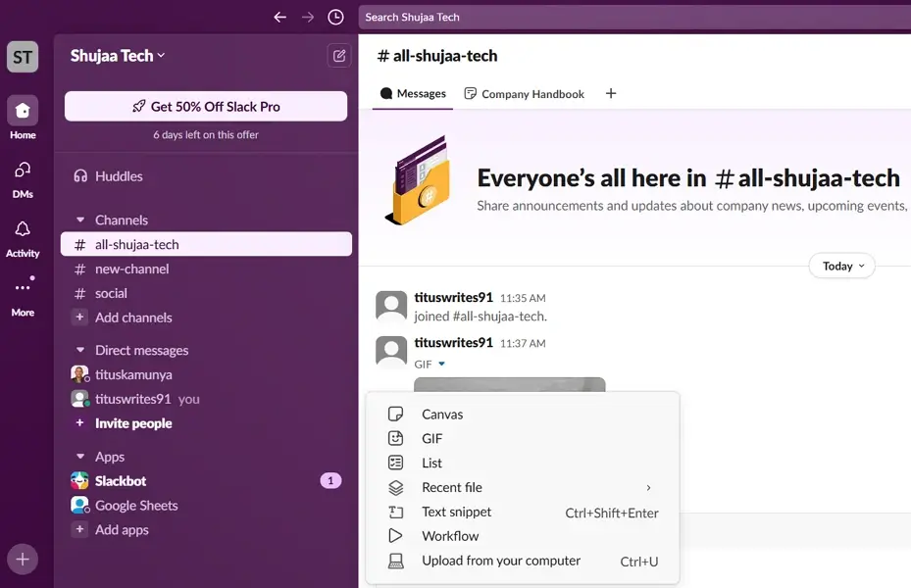
Task: Expand the Recent file submenu arrow
Action: click(x=648, y=488)
